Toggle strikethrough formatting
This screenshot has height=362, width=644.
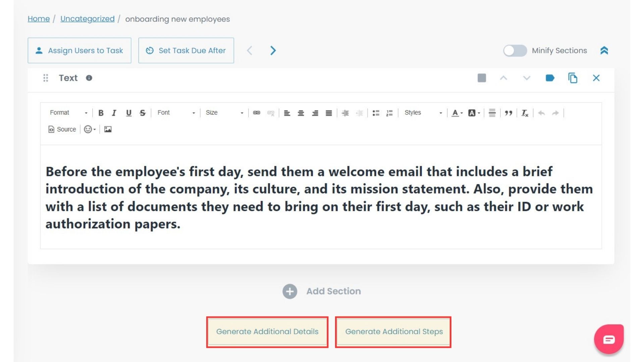142,113
